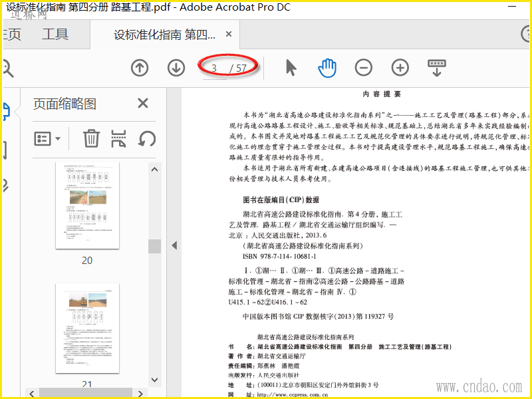Screen dimensions: 532x399
Task: Click the page thumbnails sidebar icon
Action: [x=7, y=112]
